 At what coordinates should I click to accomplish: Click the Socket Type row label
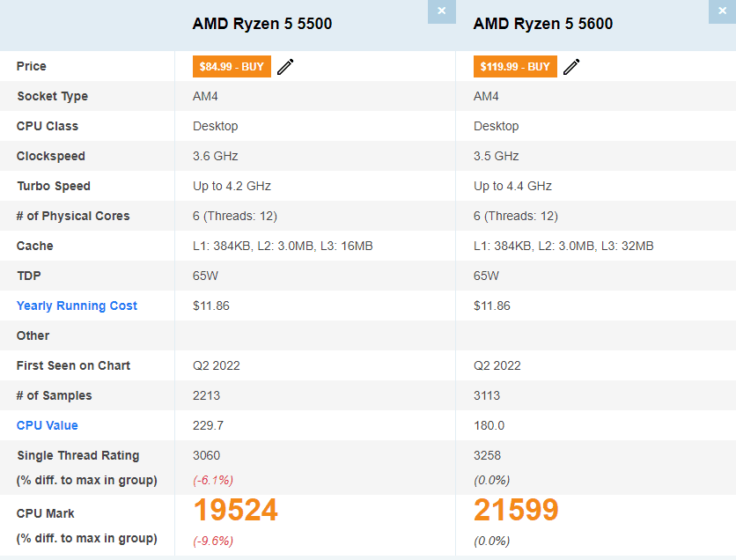tap(53, 96)
